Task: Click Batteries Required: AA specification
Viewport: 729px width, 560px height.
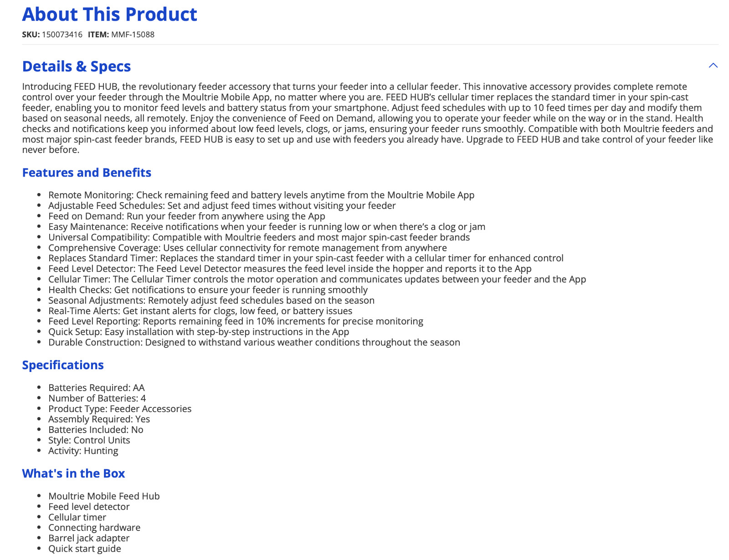Action: click(x=97, y=388)
